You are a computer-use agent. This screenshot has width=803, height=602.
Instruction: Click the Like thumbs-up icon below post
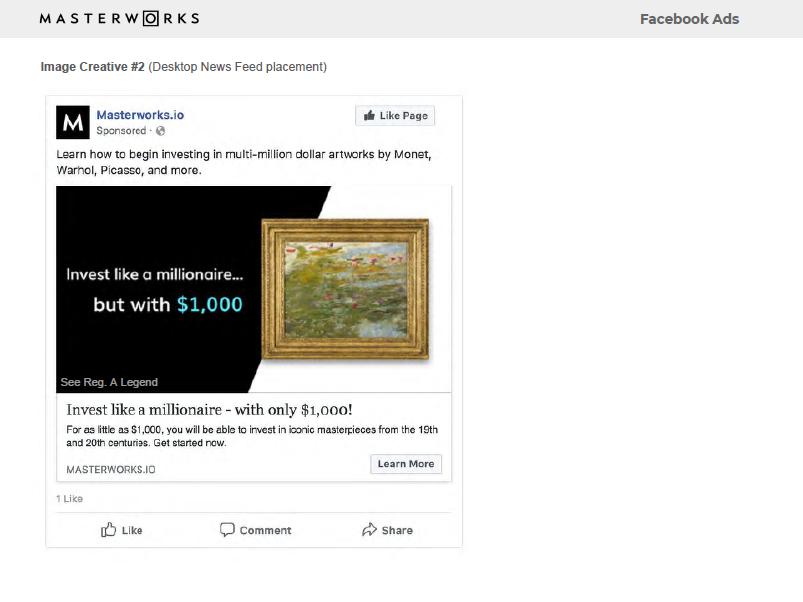[x=109, y=530]
